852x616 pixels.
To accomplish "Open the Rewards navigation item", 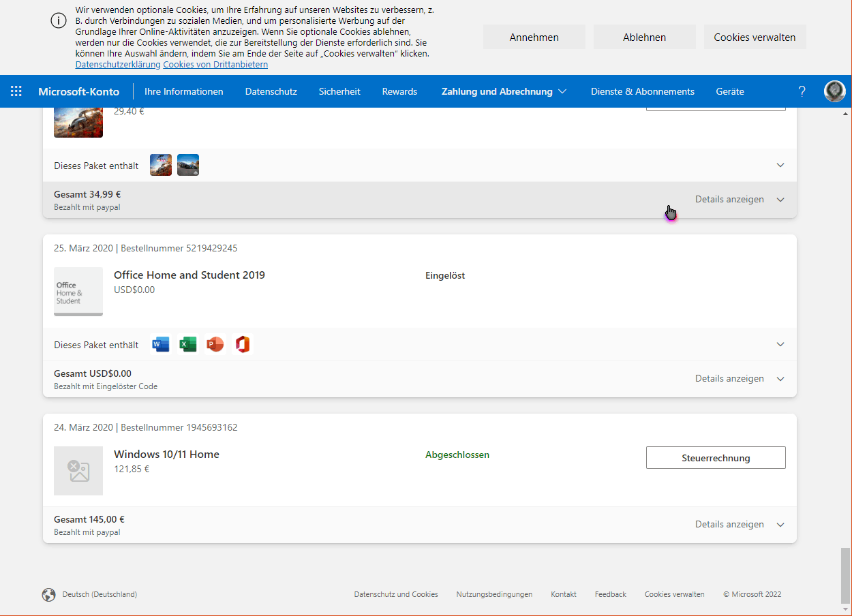I will [x=399, y=91].
